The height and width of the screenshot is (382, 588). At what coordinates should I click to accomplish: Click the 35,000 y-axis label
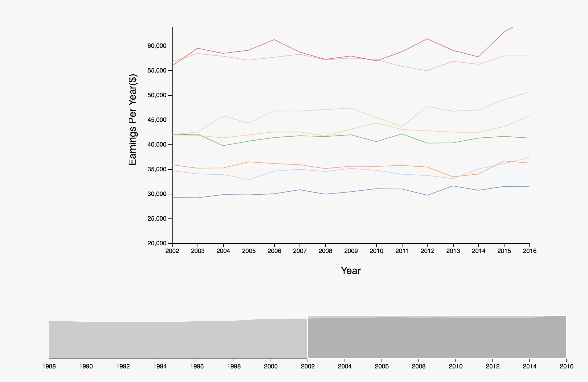point(157,169)
